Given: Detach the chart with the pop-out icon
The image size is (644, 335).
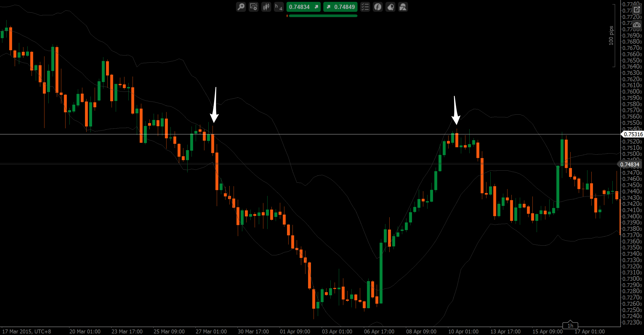Looking at the screenshot, I should pyautogui.click(x=637, y=10).
